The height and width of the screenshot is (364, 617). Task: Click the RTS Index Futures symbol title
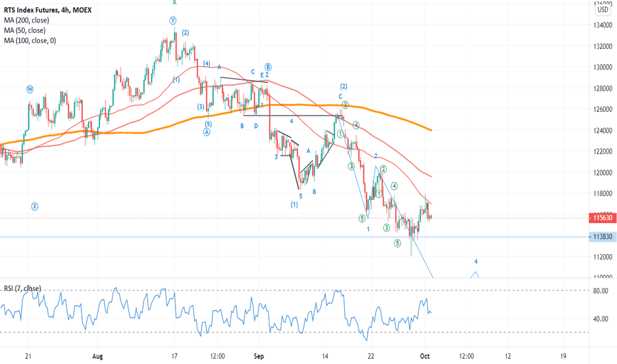coord(48,10)
